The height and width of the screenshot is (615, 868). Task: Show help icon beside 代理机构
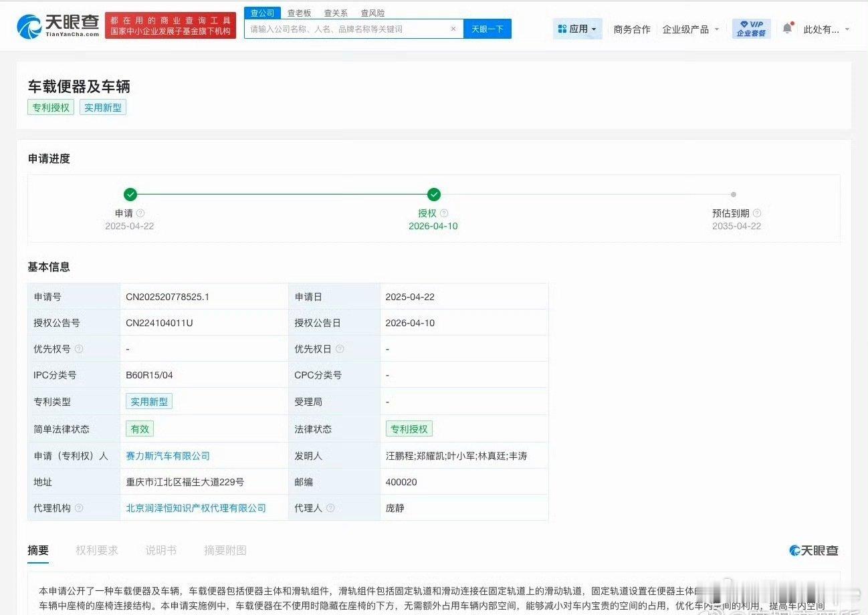(x=79, y=508)
